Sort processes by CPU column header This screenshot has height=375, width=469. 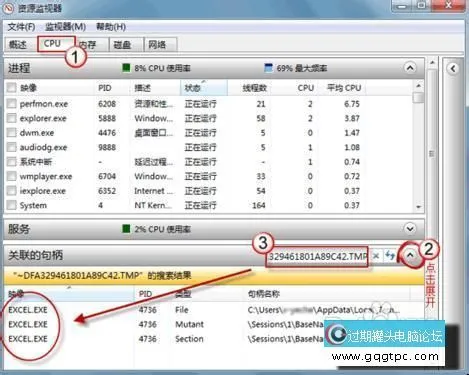coord(306,88)
